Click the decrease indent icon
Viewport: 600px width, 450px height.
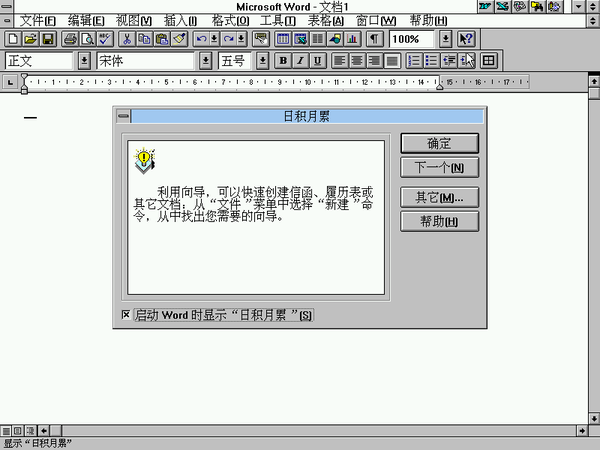tap(449, 61)
